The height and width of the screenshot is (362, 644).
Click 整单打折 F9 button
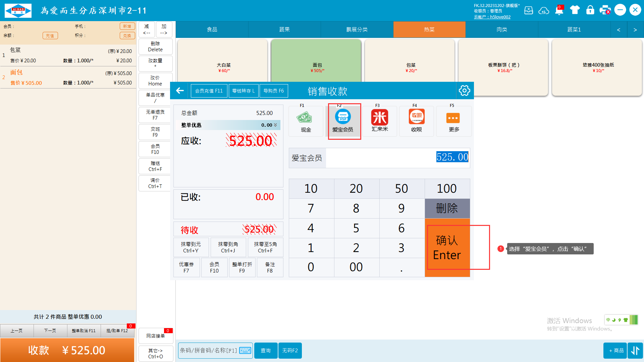(242, 267)
